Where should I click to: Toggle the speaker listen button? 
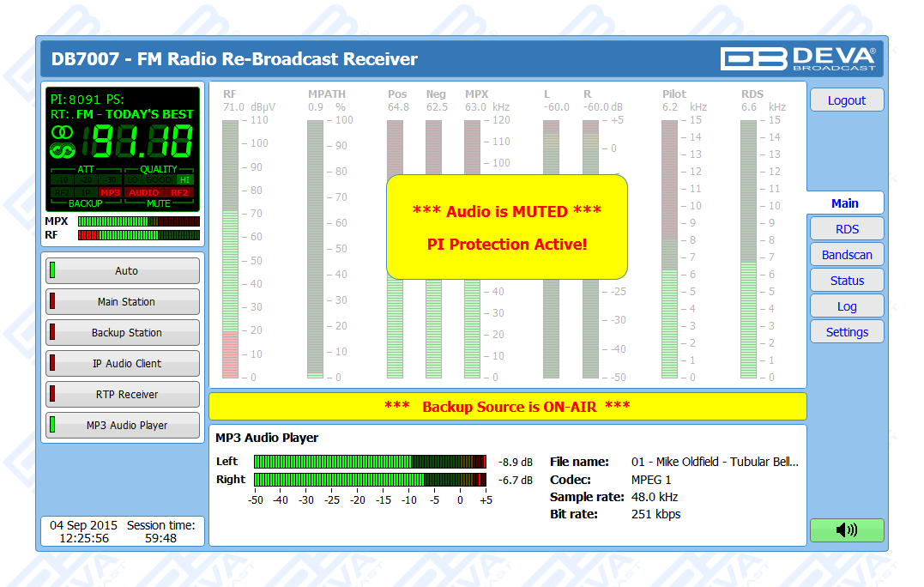pyautogui.click(x=846, y=530)
